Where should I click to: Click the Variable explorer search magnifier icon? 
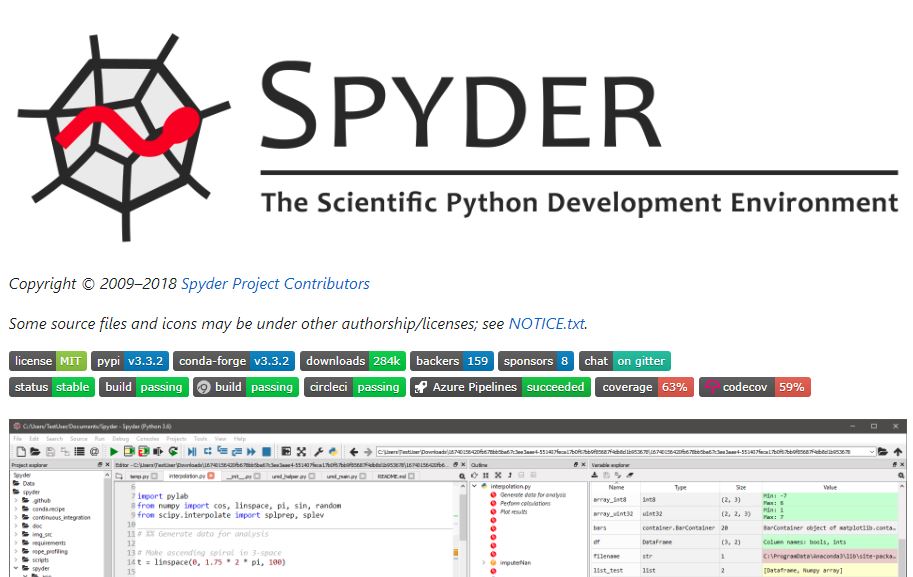[901, 476]
